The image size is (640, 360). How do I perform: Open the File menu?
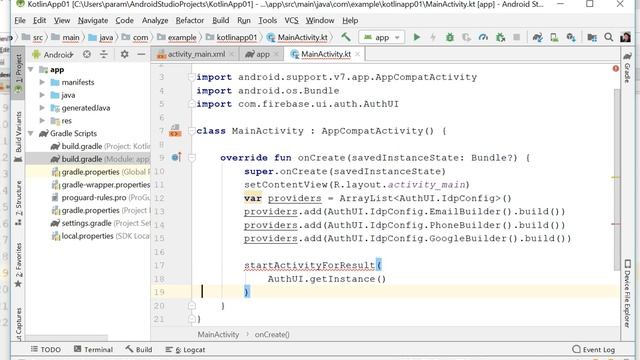[20, 20]
